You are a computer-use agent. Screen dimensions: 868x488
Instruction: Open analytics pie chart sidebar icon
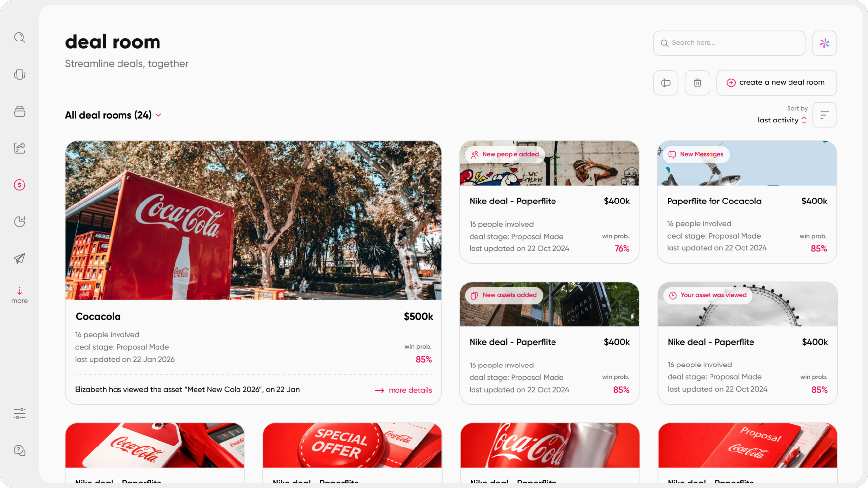click(x=20, y=222)
